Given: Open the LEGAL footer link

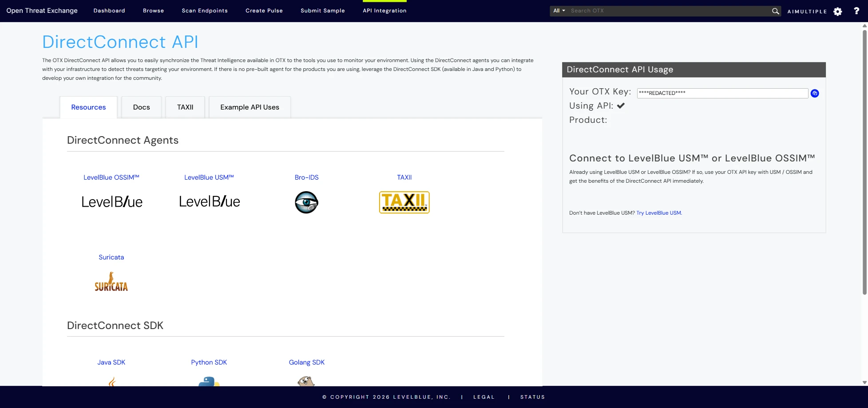Looking at the screenshot, I should pos(484,397).
